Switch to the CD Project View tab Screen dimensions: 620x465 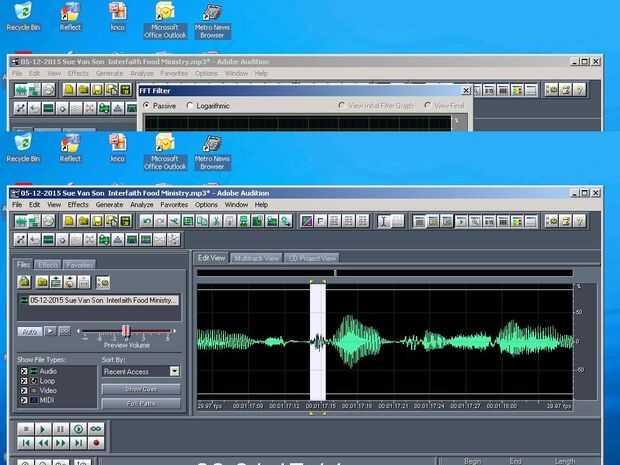click(x=312, y=258)
